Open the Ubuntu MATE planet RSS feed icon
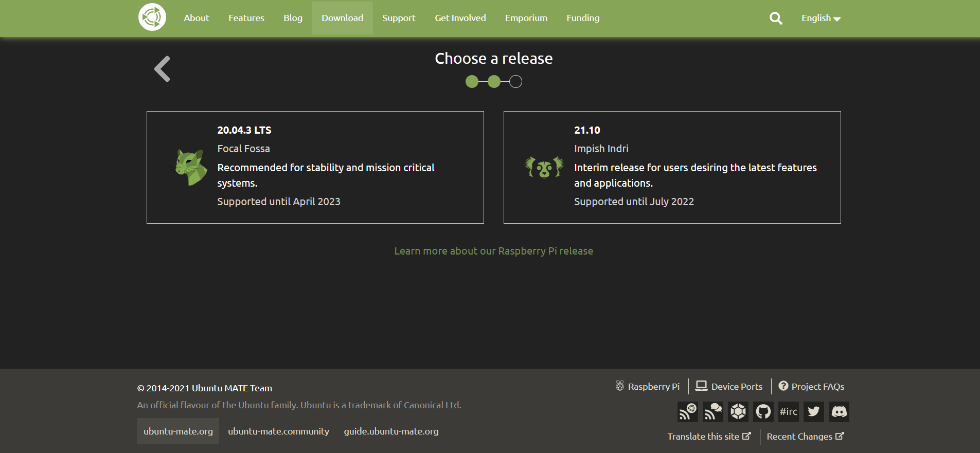This screenshot has height=453, width=980. coord(688,412)
